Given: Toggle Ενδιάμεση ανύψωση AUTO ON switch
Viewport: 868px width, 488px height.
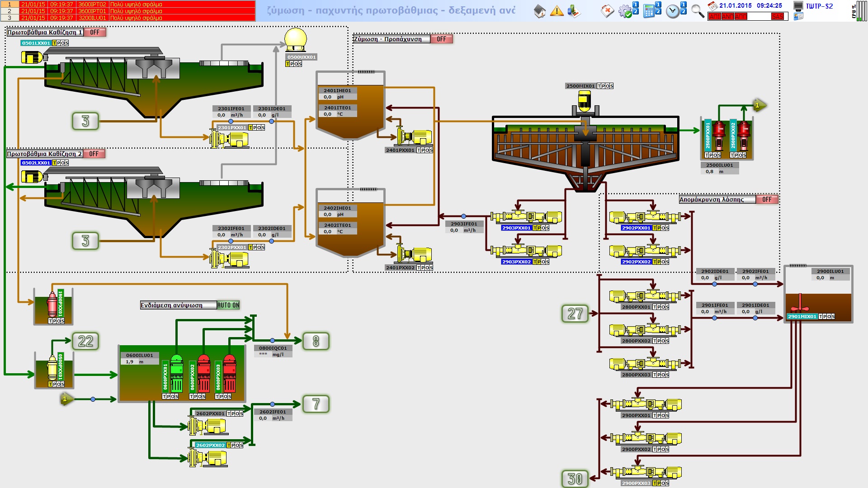Looking at the screenshot, I should click(228, 305).
